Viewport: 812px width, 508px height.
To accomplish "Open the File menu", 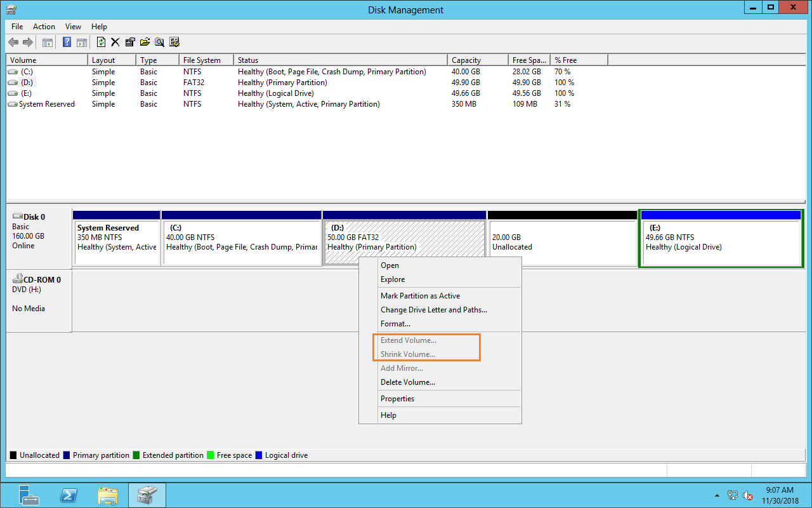I will (x=17, y=27).
